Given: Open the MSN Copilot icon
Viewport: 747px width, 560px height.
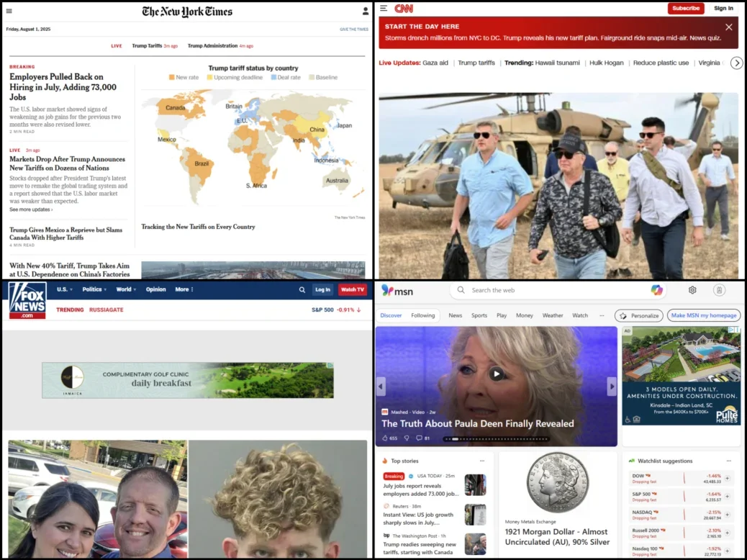Looking at the screenshot, I should tap(657, 290).
